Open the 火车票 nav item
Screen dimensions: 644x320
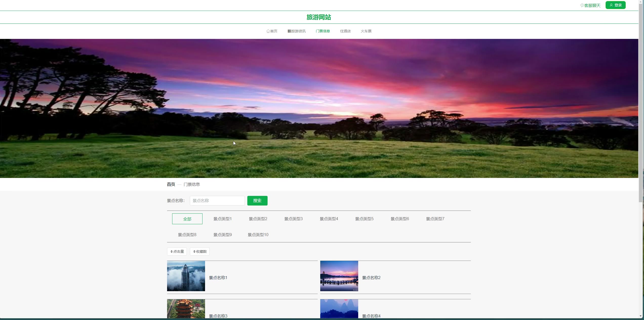366,31
